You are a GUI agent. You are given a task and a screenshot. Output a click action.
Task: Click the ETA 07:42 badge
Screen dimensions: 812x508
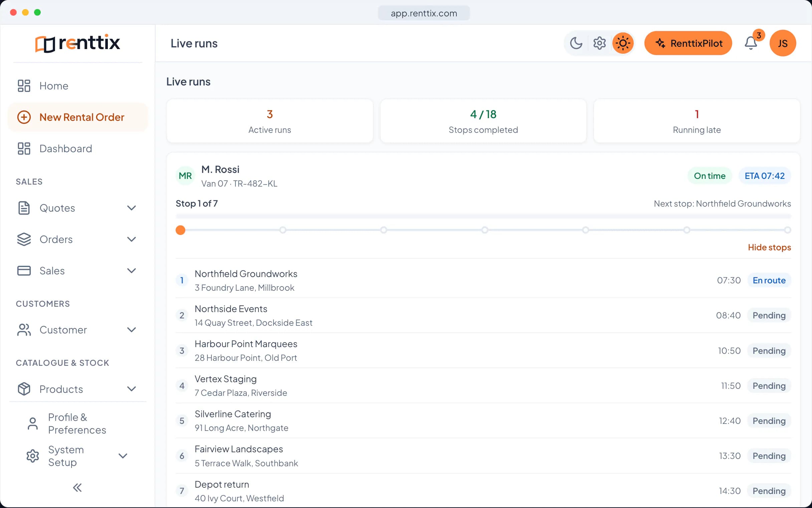point(765,176)
